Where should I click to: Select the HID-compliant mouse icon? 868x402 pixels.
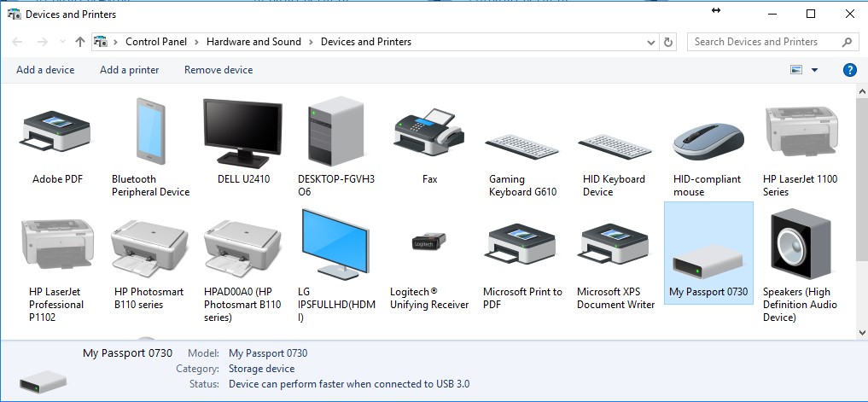708,141
